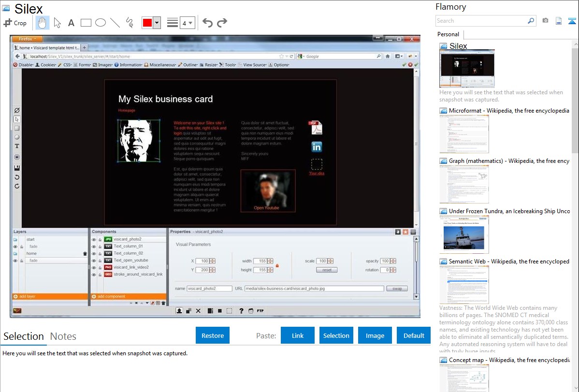Click the PDF icon on business card

point(316,128)
